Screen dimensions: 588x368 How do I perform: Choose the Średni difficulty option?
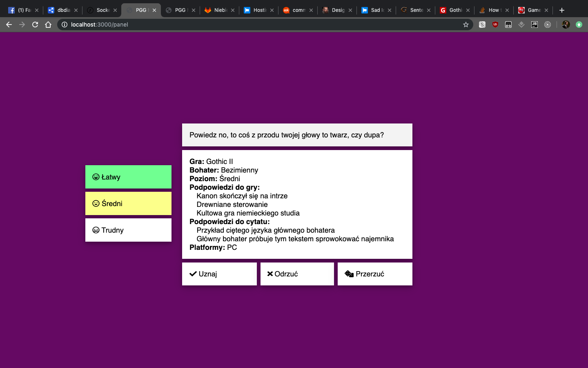(128, 204)
